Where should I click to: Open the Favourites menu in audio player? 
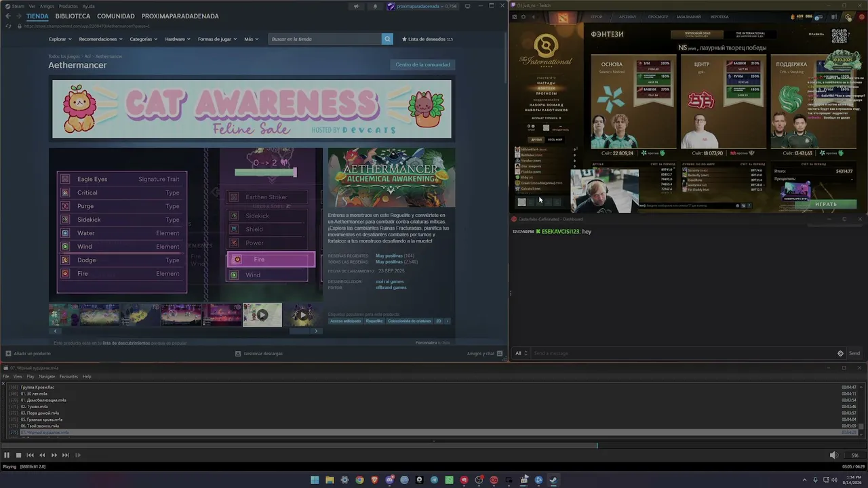[x=68, y=377]
